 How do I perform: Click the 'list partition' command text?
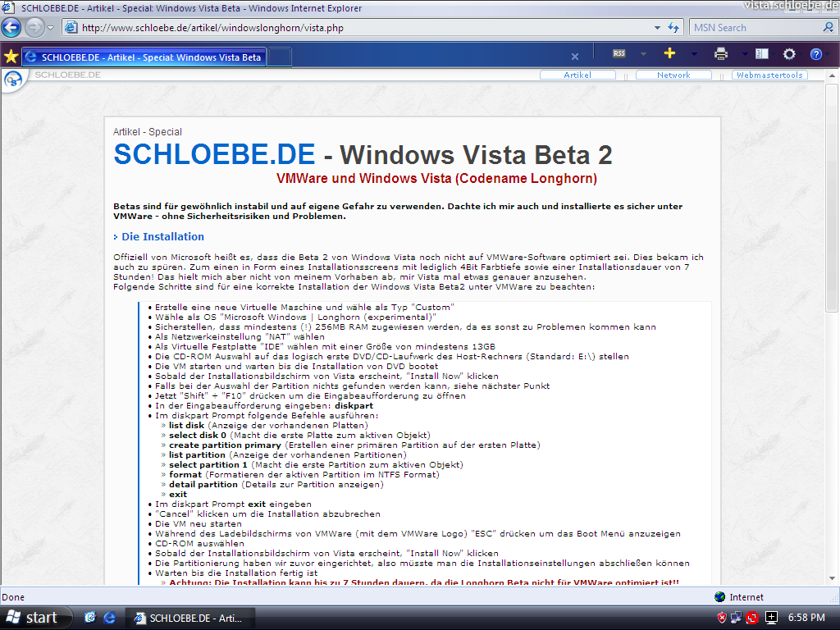click(x=197, y=455)
